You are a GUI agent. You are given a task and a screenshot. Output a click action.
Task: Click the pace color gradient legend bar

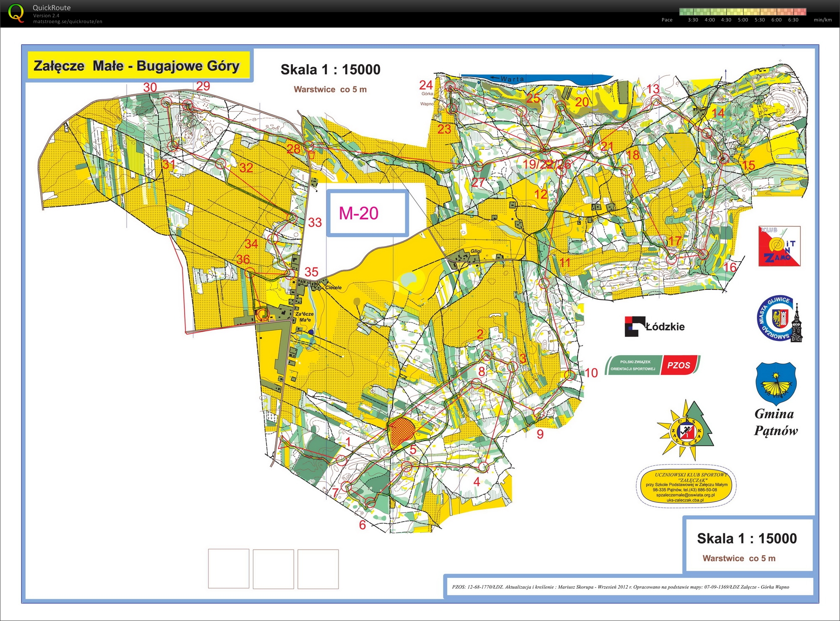[742, 12]
